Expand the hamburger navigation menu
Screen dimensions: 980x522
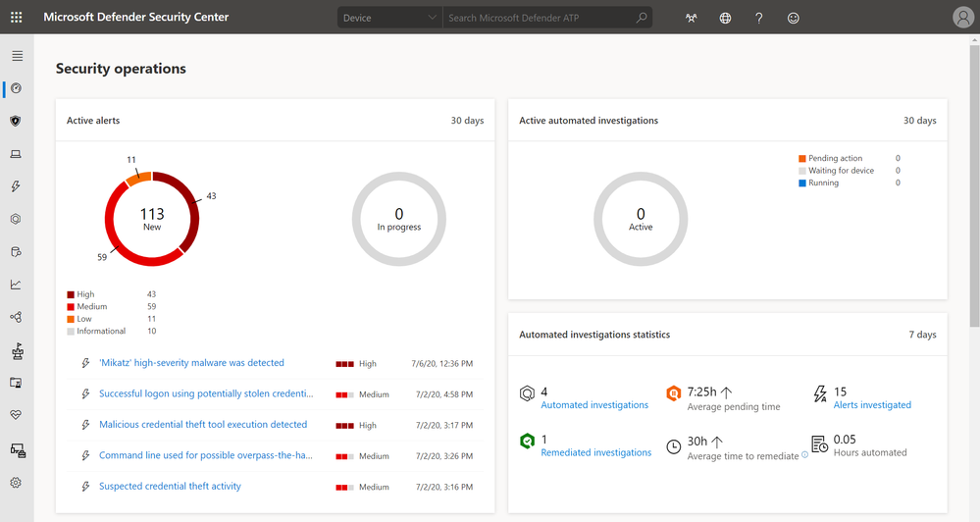(17, 56)
